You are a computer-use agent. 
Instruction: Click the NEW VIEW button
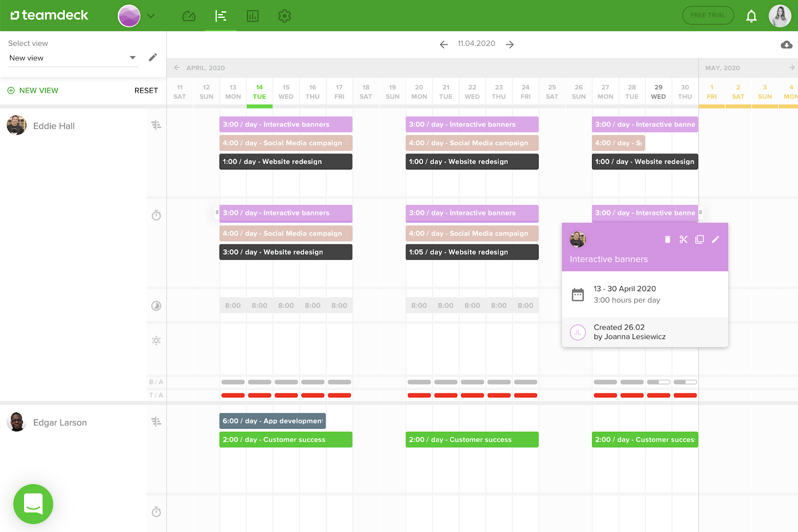point(33,90)
